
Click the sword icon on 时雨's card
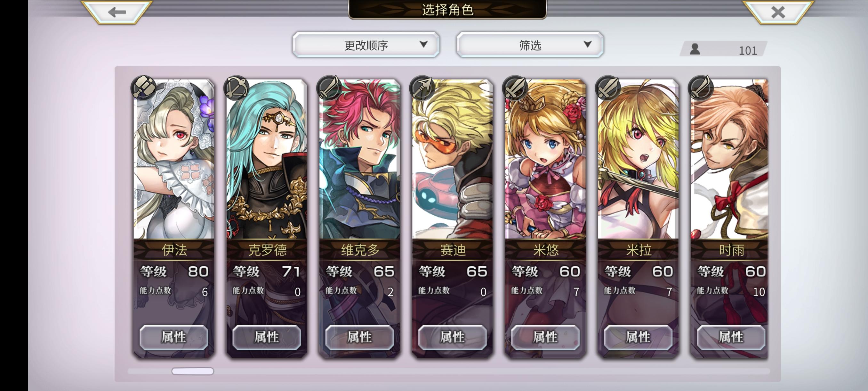[x=701, y=88]
